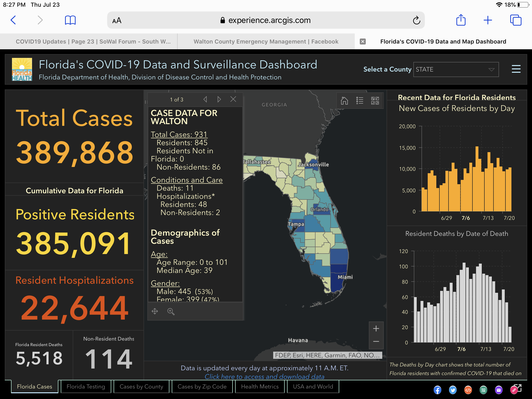Tap the Safari forward arrow
532x399 pixels.
(x=40, y=20)
